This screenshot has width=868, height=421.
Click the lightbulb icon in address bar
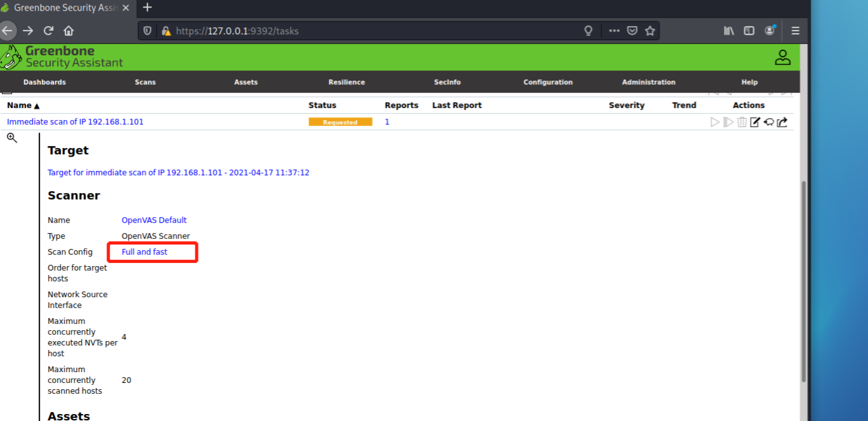point(588,30)
